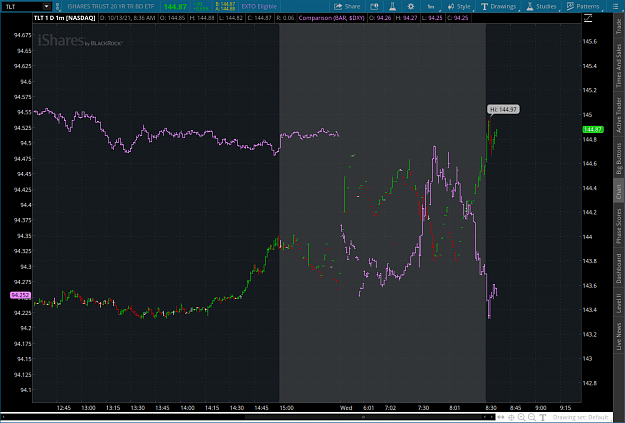
Task: Click ISHARES TRUST 20 YR TR BD ETF name
Action: [111, 6]
